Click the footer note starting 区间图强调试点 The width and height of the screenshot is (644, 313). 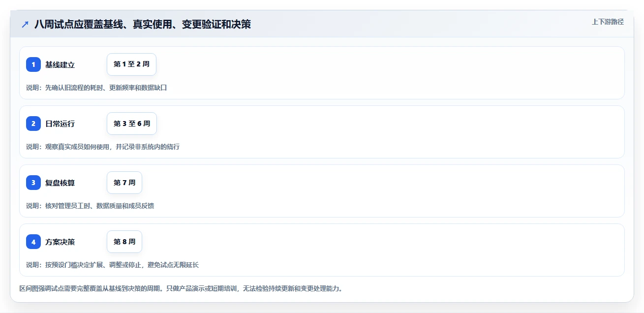coord(181,288)
